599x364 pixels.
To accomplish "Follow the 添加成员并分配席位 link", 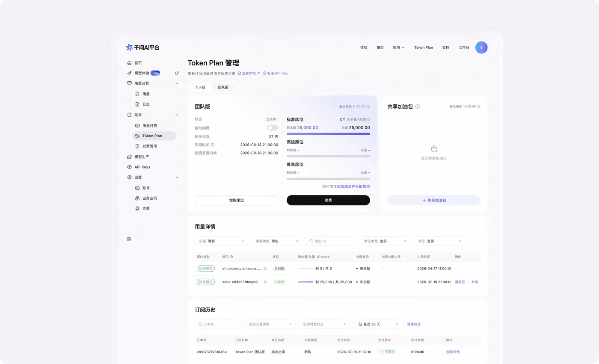I will tap(353, 186).
